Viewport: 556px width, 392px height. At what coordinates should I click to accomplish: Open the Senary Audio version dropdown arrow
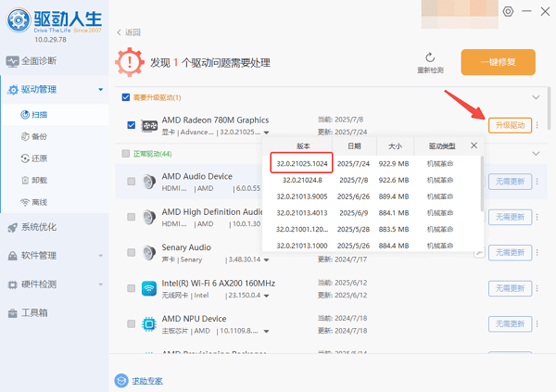(x=266, y=260)
